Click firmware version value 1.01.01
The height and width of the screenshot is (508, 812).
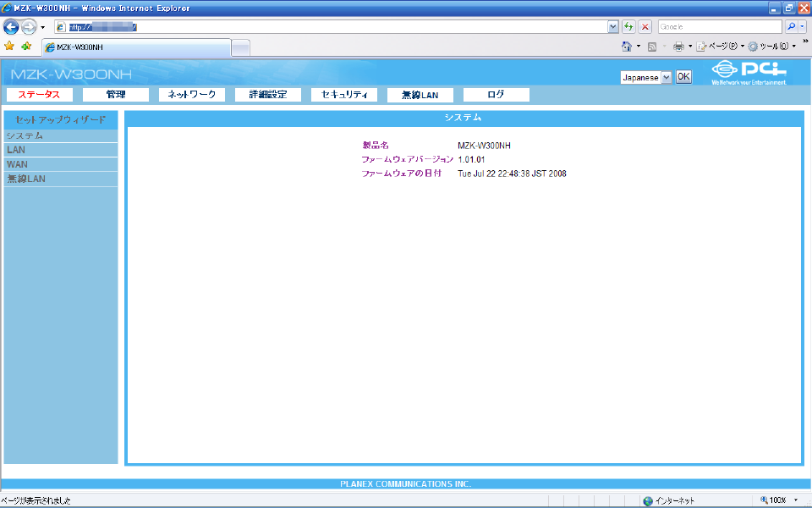tap(471, 160)
